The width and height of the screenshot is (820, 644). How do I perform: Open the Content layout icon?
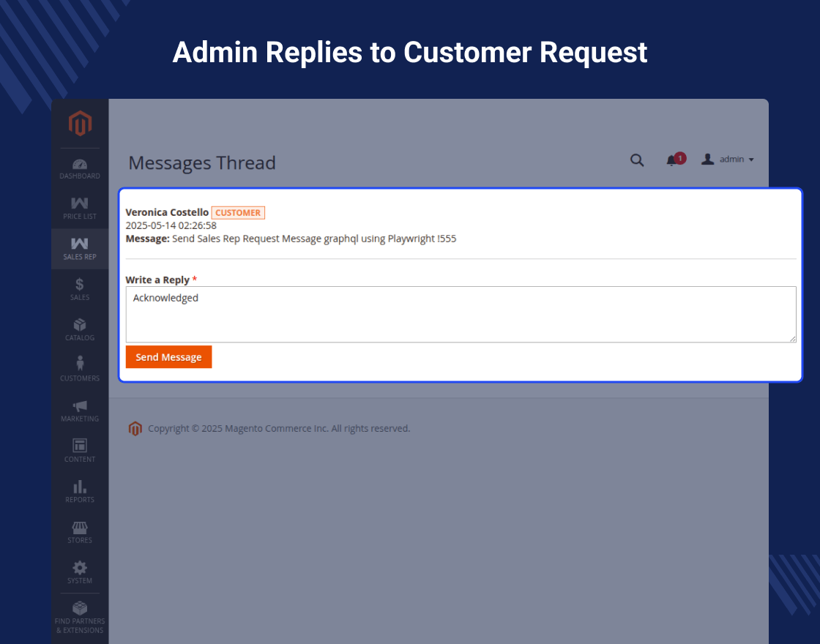click(80, 446)
